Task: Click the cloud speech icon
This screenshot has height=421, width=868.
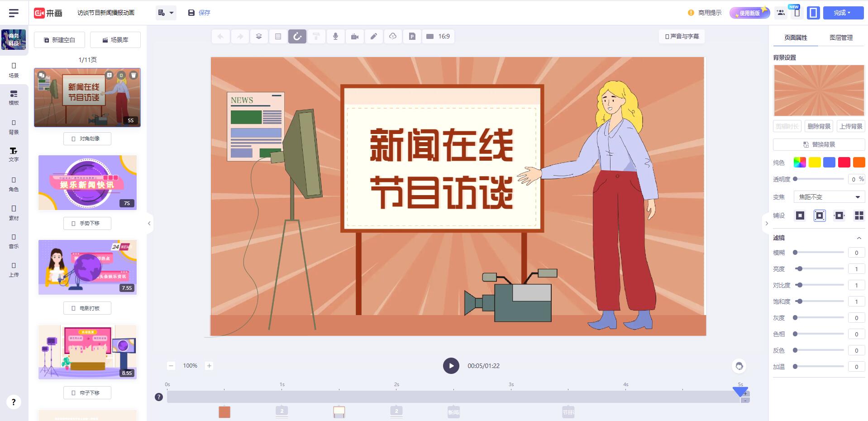Action: pyautogui.click(x=393, y=36)
